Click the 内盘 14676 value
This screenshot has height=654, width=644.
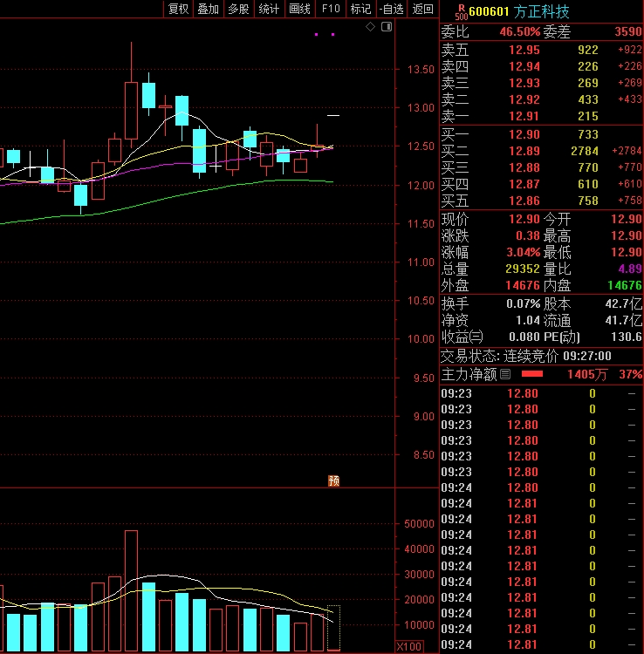(625, 285)
